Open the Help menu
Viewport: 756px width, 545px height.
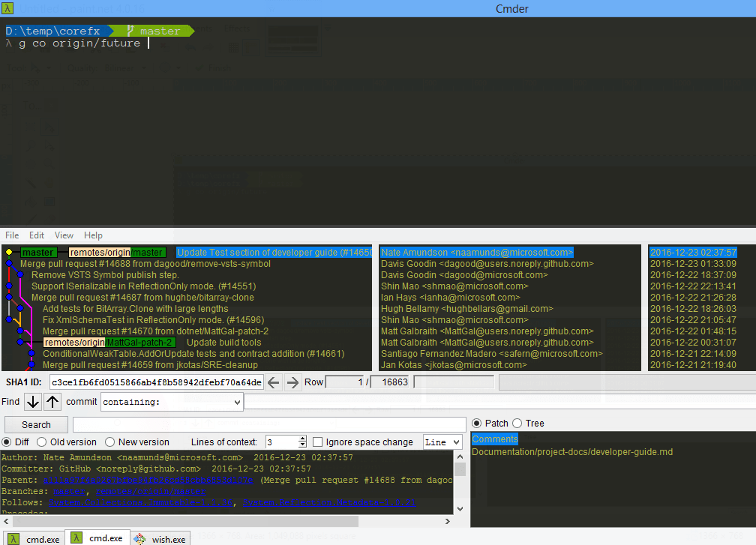coord(93,235)
